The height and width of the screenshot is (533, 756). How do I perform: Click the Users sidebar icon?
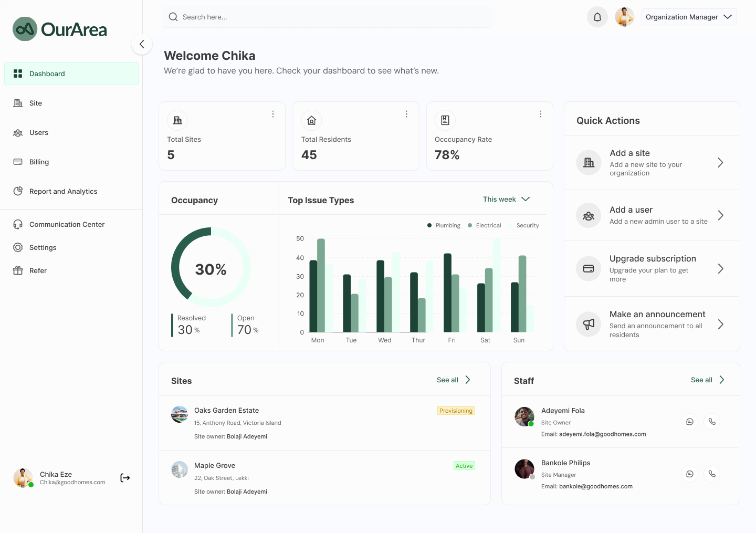coord(18,132)
